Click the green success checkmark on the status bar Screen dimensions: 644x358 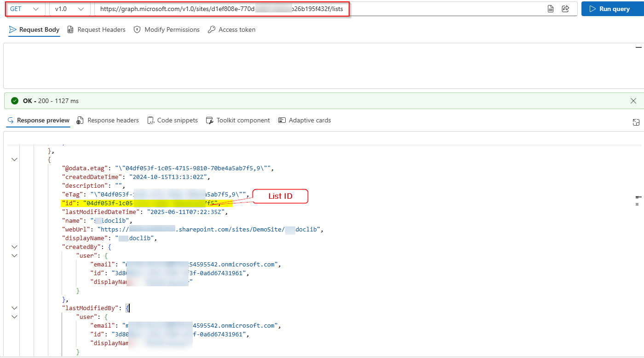click(x=15, y=101)
